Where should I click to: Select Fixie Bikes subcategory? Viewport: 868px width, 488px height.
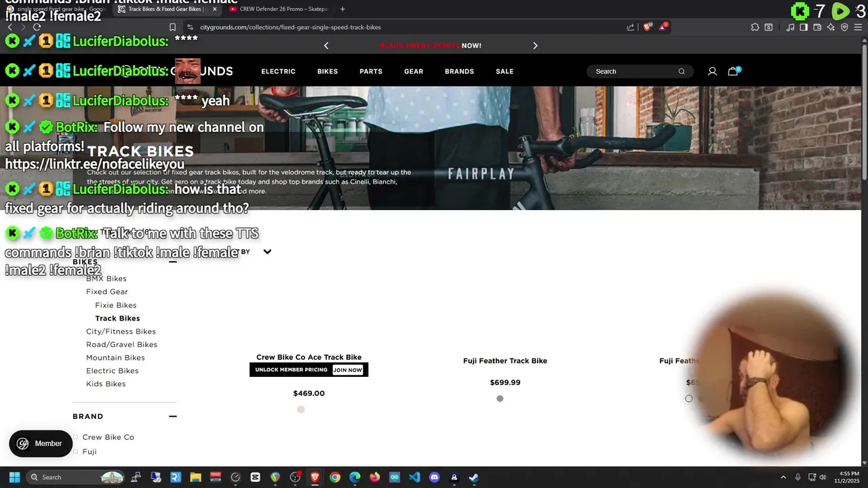pos(116,305)
